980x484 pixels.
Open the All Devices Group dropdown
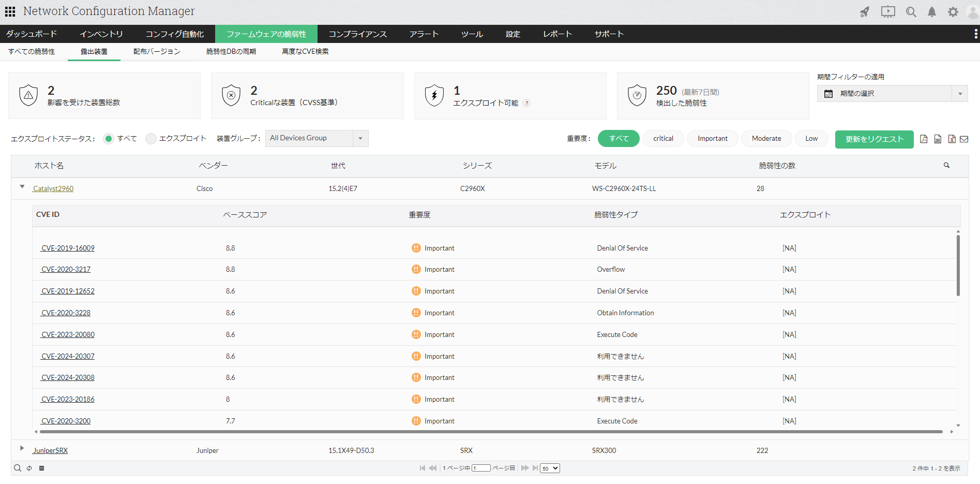(316, 138)
